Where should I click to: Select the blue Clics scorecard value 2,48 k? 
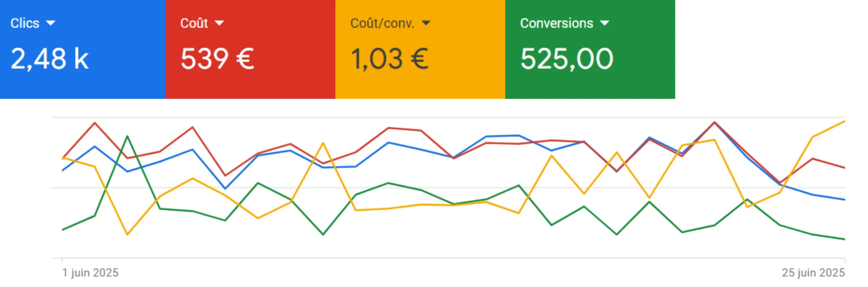[50, 59]
